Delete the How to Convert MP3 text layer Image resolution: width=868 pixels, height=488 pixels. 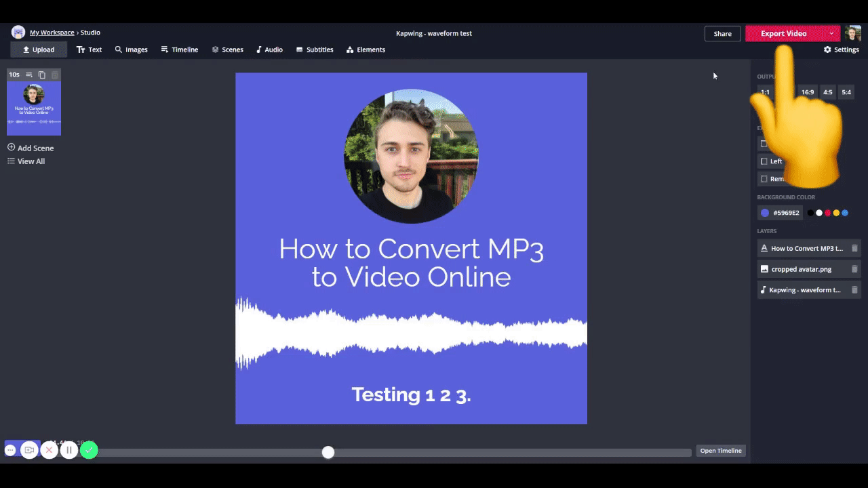854,248
